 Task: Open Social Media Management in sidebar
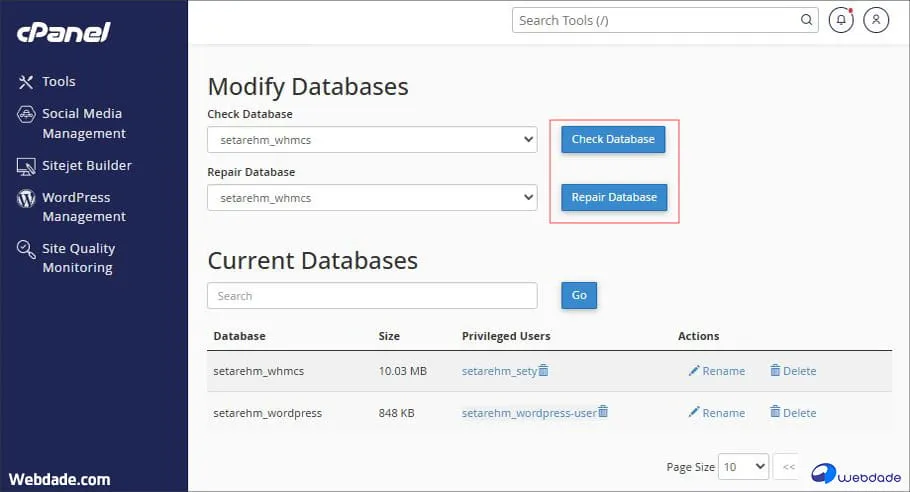(x=83, y=123)
